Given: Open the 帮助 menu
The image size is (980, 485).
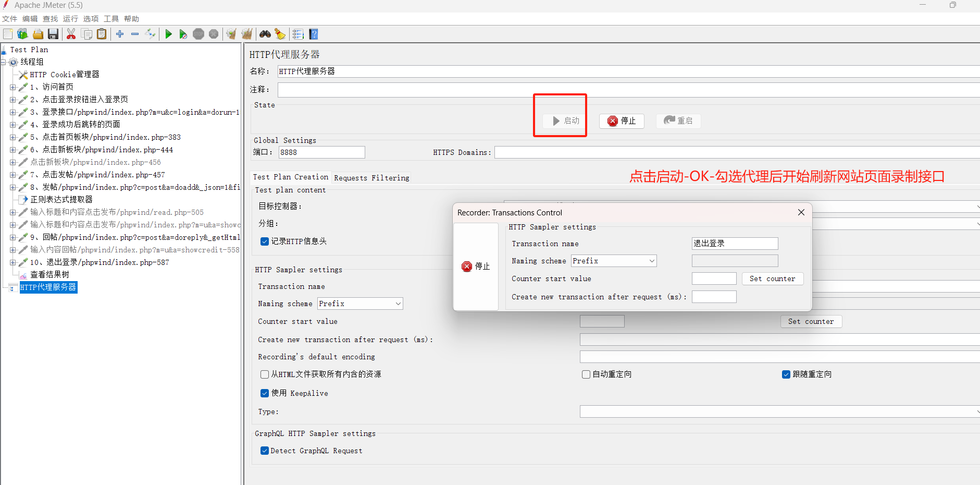Looking at the screenshot, I should [132, 19].
